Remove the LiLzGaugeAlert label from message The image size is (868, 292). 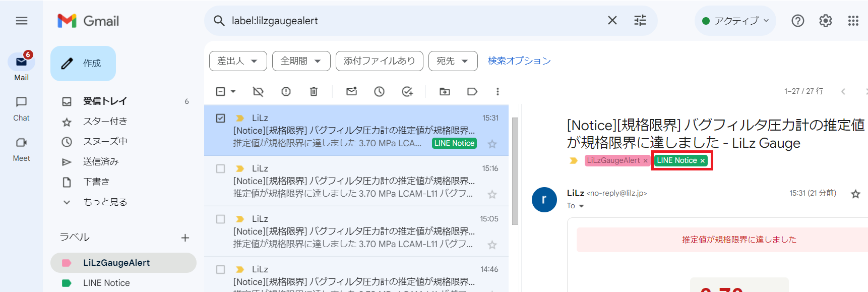click(645, 161)
